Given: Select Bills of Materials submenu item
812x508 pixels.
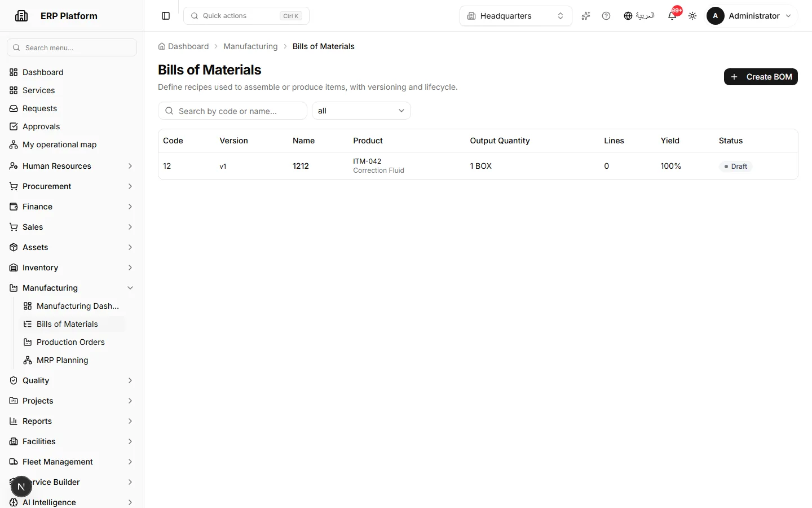Looking at the screenshot, I should click(x=72, y=324).
